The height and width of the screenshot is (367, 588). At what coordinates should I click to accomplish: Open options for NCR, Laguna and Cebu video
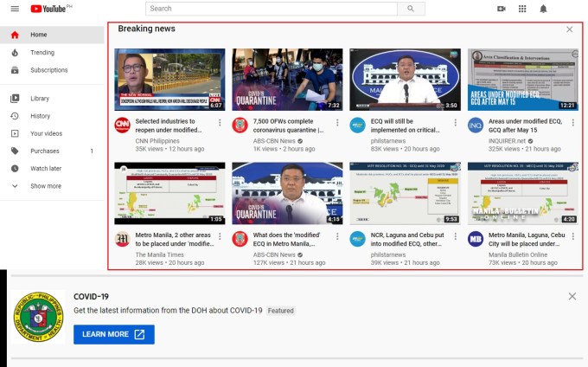pyautogui.click(x=455, y=236)
